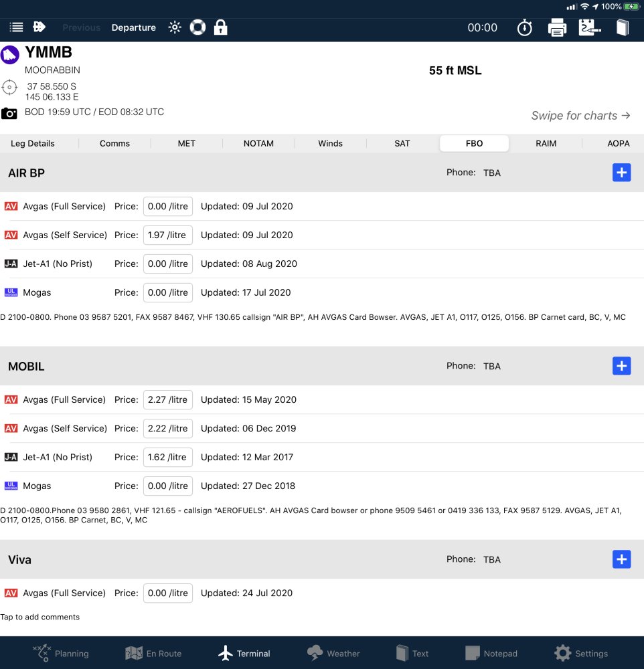Open Settings in bottom bar
Viewport: 644px width, 669px height.
pyautogui.click(x=581, y=653)
